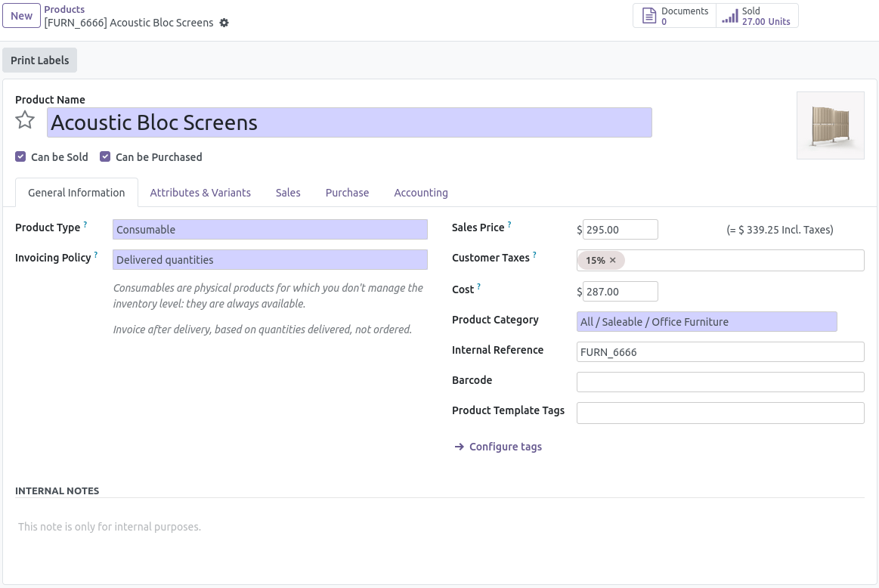Uncheck the Can be Sold checkbox

pos(20,156)
